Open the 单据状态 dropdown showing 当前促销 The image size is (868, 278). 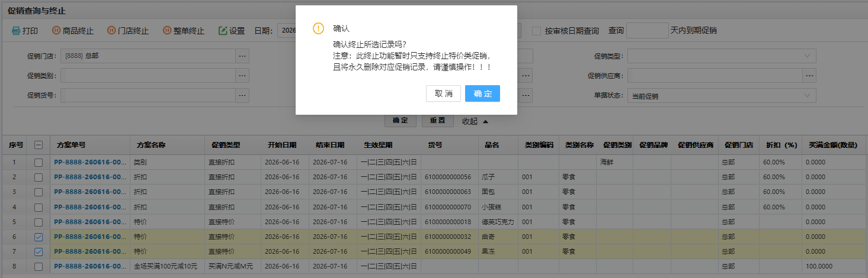point(722,95)
